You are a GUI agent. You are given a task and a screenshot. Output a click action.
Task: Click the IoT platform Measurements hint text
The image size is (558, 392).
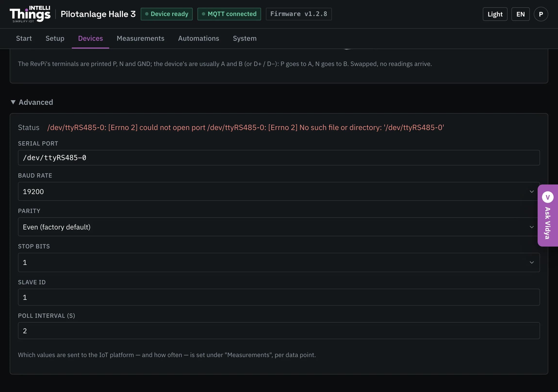click(x=167, y=355)
